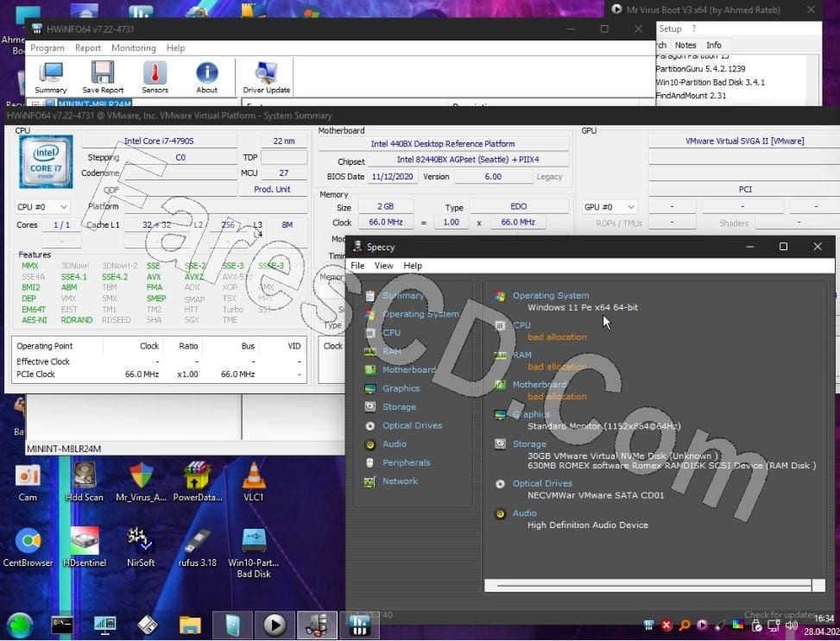Expand the GPU #0 dropdown
Screen dimensions: 840x641
pyautogui.click(x=609, y=207)
